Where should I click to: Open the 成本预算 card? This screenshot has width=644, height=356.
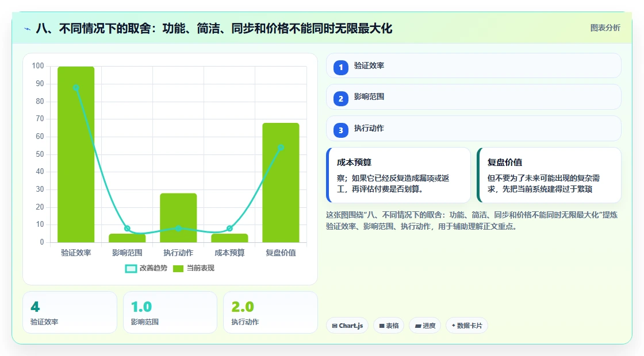coord(398,175)
